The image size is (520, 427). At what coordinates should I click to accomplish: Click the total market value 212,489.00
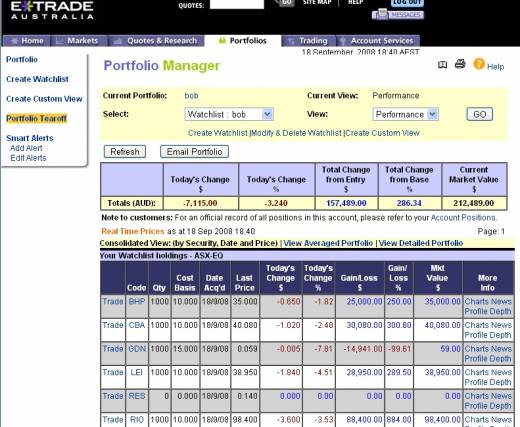coord(474,203)
